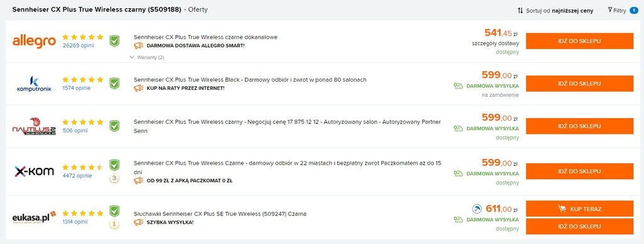Click the green trusted shield badge for Allegro

coord(114,41)
